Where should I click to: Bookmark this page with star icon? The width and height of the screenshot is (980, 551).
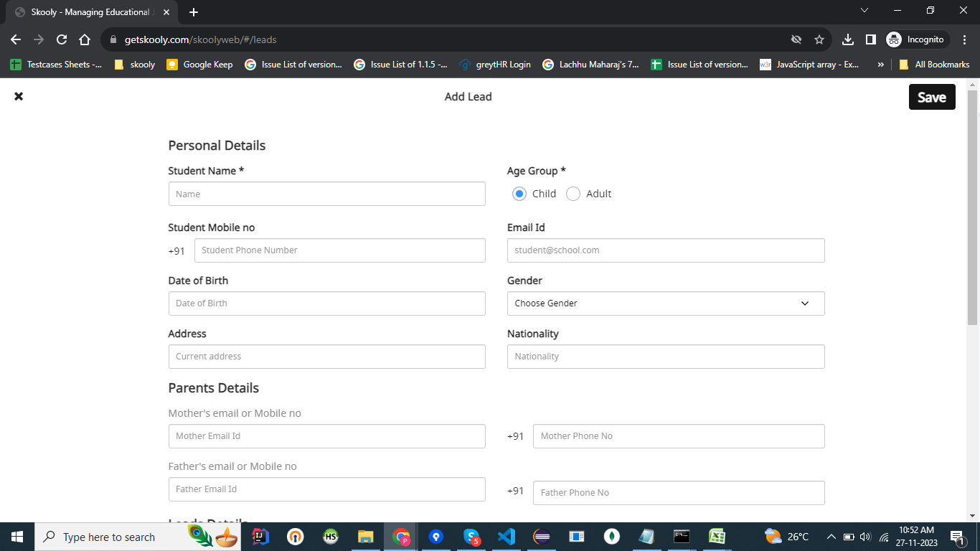819,39
